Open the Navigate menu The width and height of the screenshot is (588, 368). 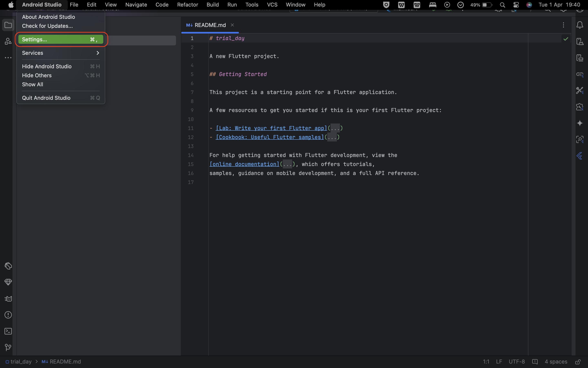pyautogui.click(x=136, y=5)
